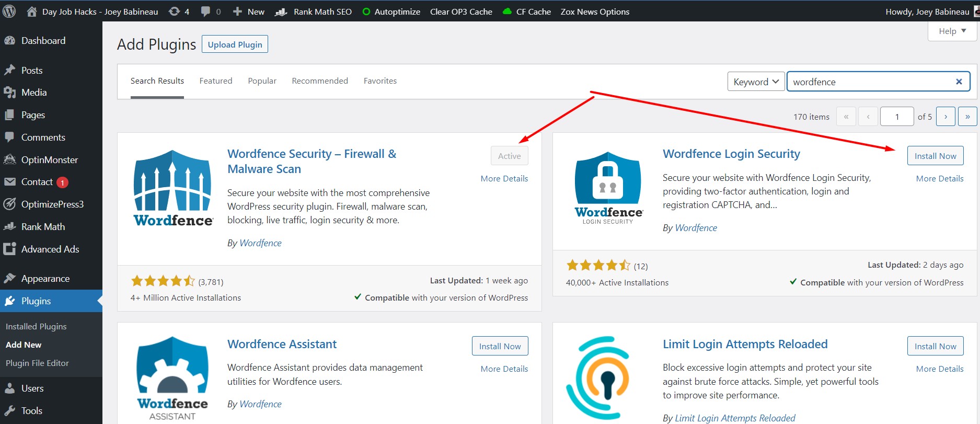Switch to the Favorites tab

(x=380, y=81)
